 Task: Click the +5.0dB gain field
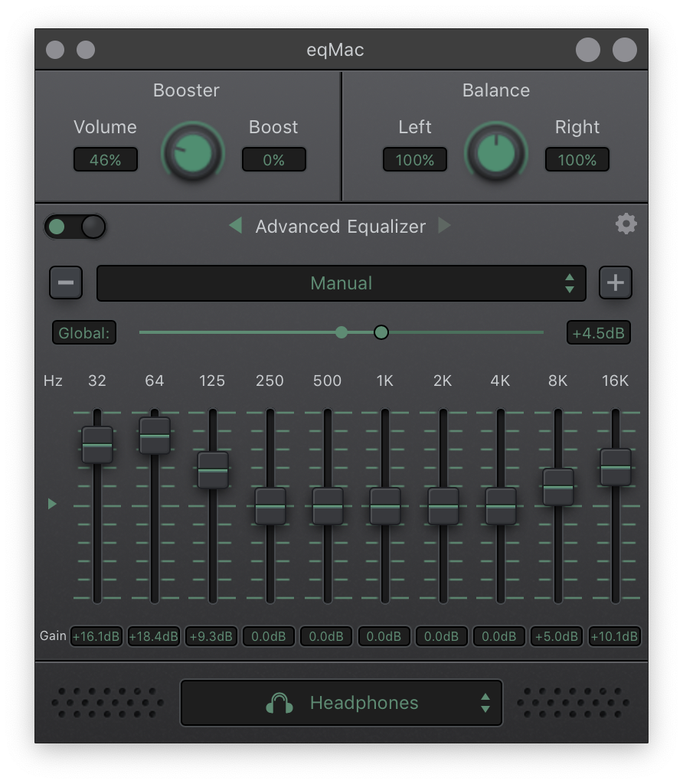[557, 636]
